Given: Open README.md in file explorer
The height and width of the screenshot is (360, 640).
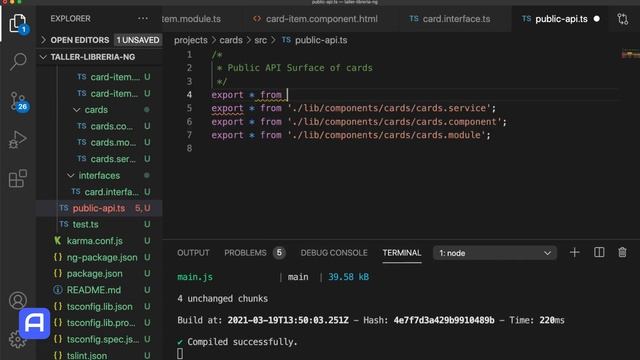Looking at the screenshot, I should tap(93, 290).
